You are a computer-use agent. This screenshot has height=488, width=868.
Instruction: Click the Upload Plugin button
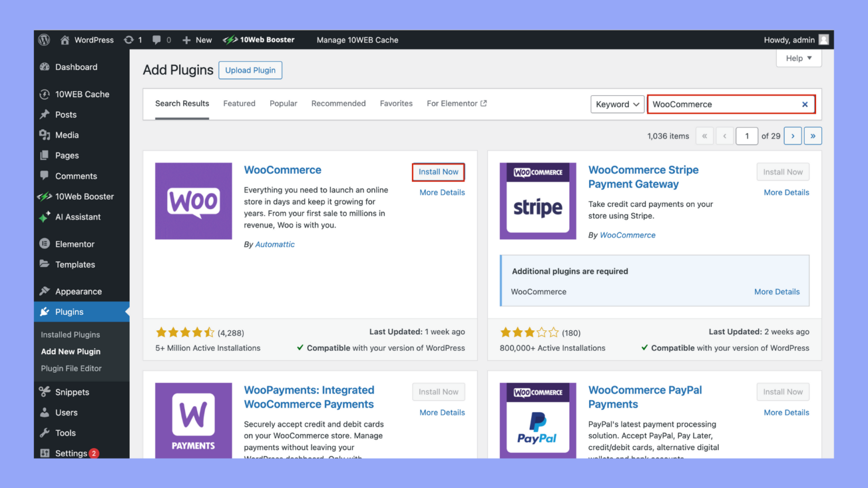point(250,70)
